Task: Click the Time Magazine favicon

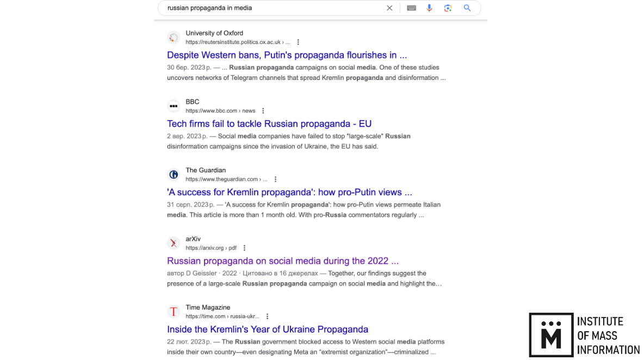Action: tap(174, 312)
